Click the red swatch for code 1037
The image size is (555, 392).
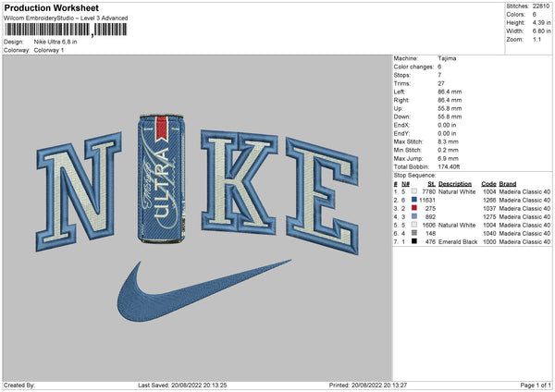click(414, 208)
